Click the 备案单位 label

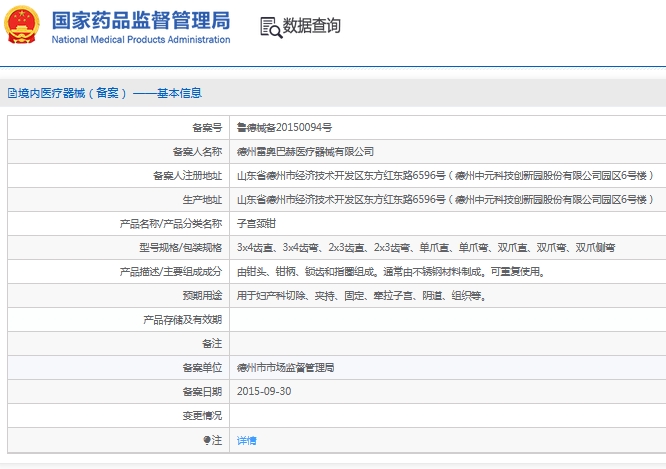(x=202, y=367)
